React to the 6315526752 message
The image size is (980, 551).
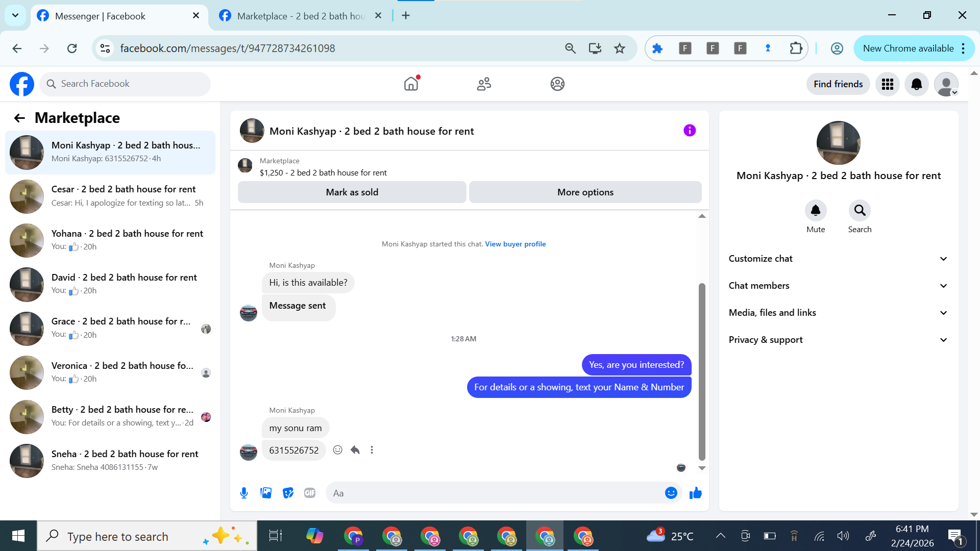click(x=337, y=450)
